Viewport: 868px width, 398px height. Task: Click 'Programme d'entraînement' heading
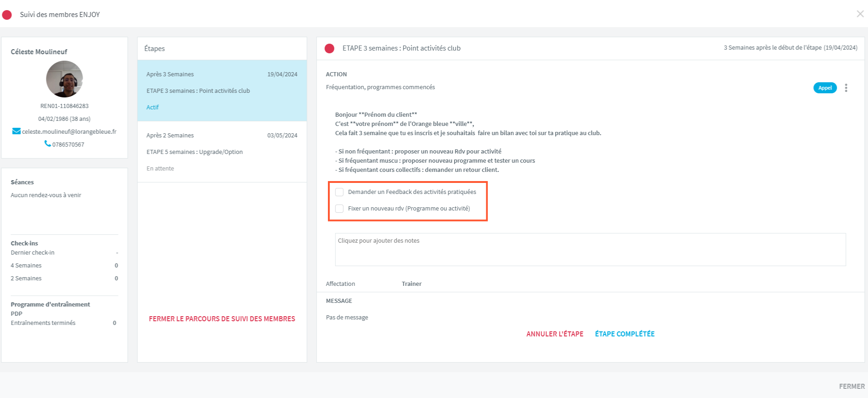(51, 304)
